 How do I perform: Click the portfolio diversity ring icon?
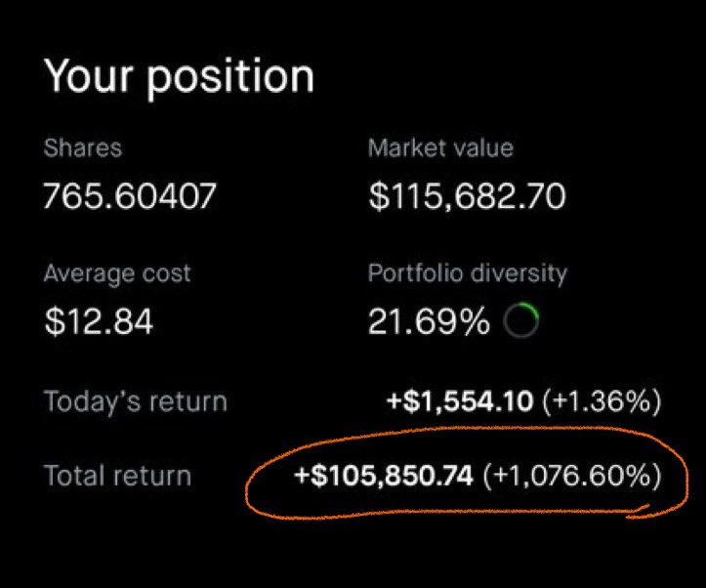point(521,321)
